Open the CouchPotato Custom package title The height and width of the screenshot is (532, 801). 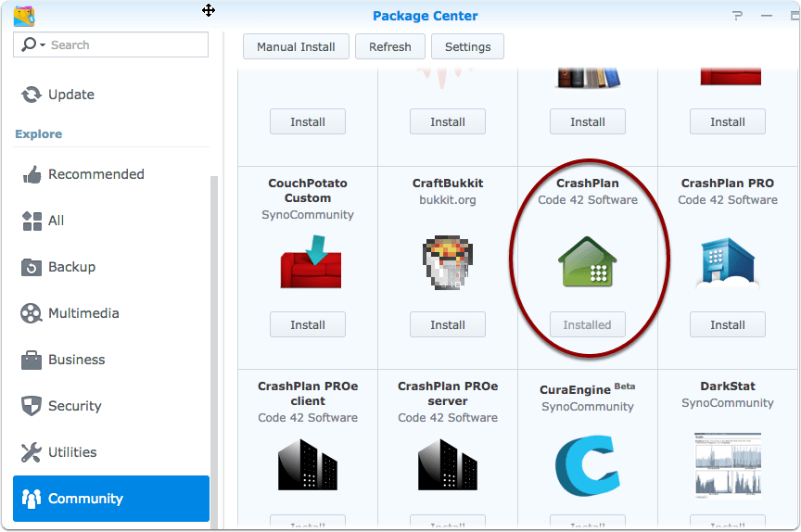pos(308,190)
